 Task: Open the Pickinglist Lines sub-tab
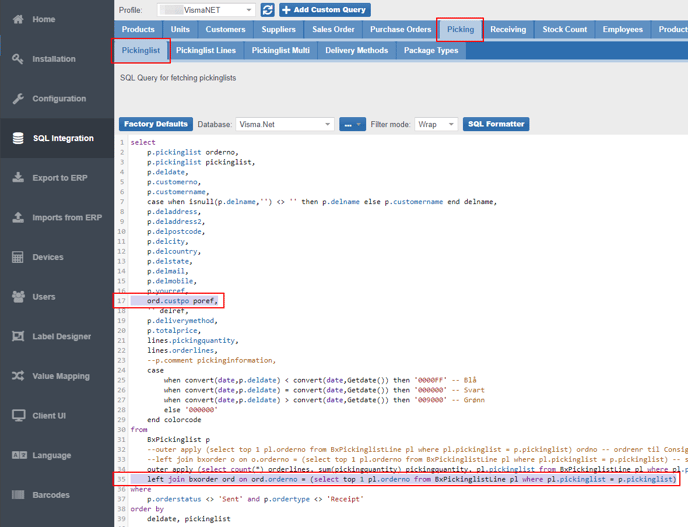click(x=206, y=50)
